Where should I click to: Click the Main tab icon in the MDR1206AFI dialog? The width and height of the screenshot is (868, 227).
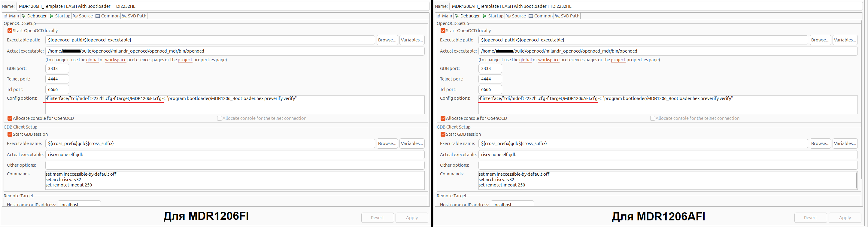point(439,16)
